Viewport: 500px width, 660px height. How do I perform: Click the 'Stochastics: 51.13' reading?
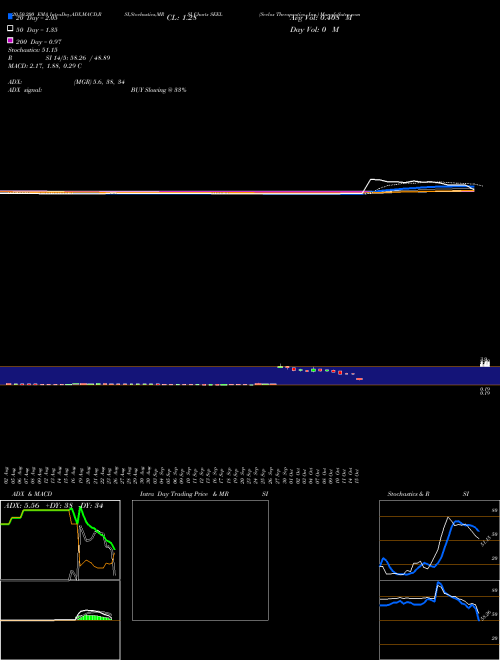32,50
